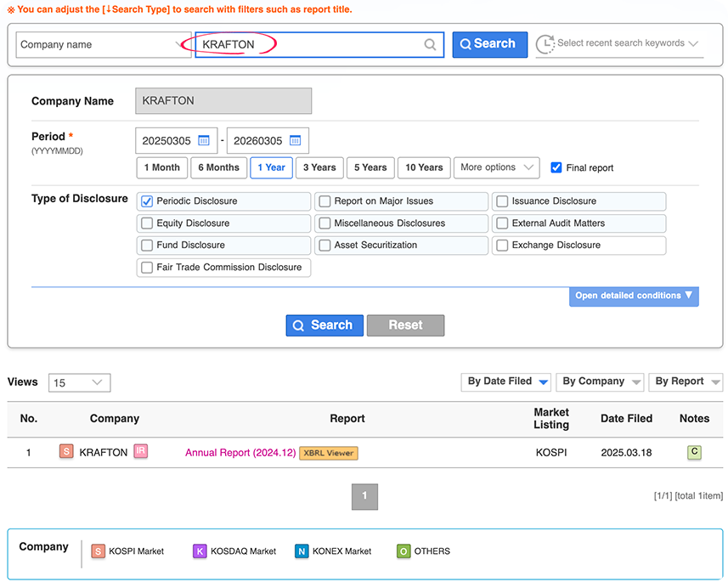The height and width of the screenshot is (582, 728).
Task: Click the KONEX Market 'N' legend icon
Action: click(x=302, y=551)
